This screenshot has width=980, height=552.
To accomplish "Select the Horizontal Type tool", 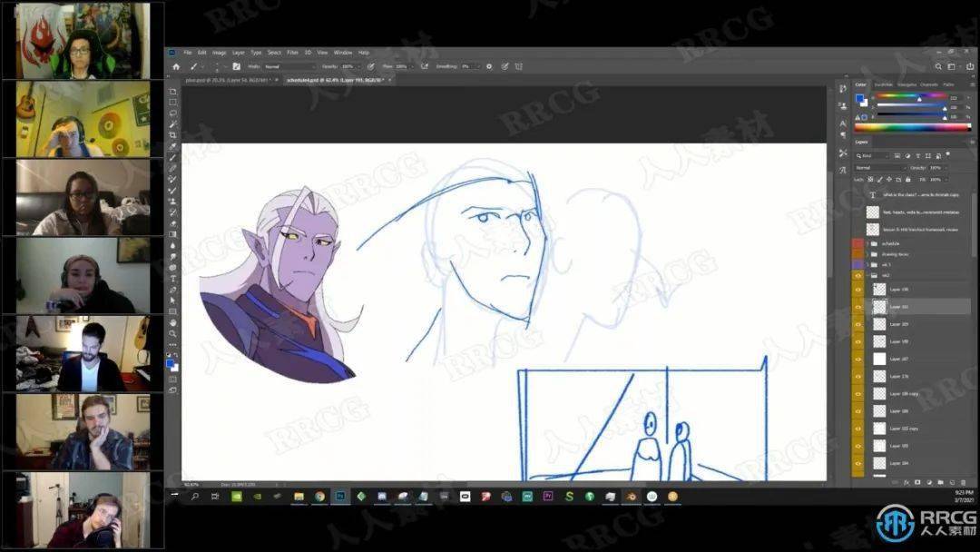I will [x=172, y=279].
